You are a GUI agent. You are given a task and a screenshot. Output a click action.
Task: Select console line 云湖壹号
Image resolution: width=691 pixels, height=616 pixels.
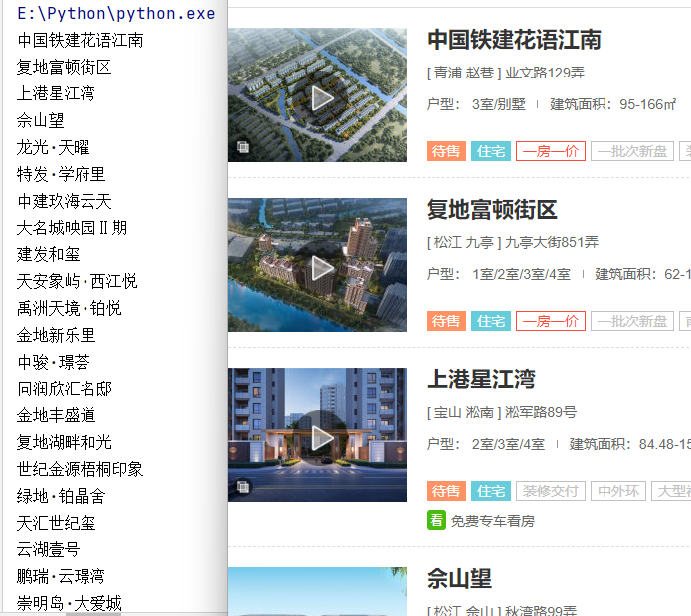click(48, 550)
